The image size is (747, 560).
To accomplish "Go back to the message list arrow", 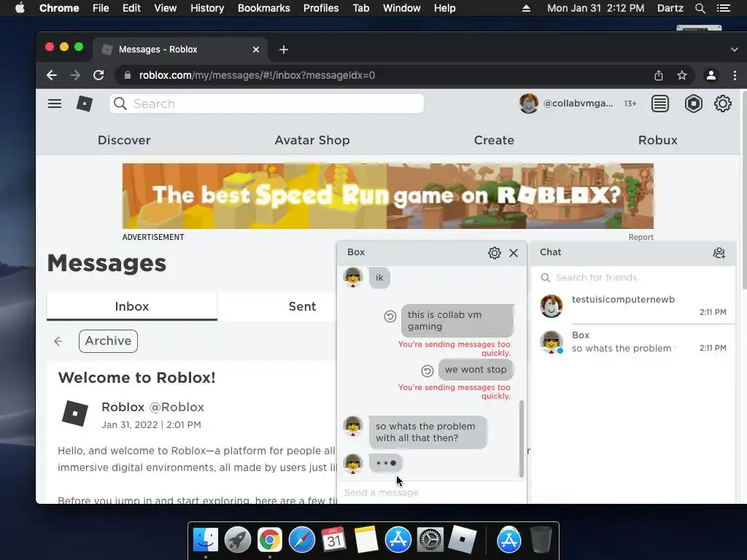I will [x=58, y=341].
